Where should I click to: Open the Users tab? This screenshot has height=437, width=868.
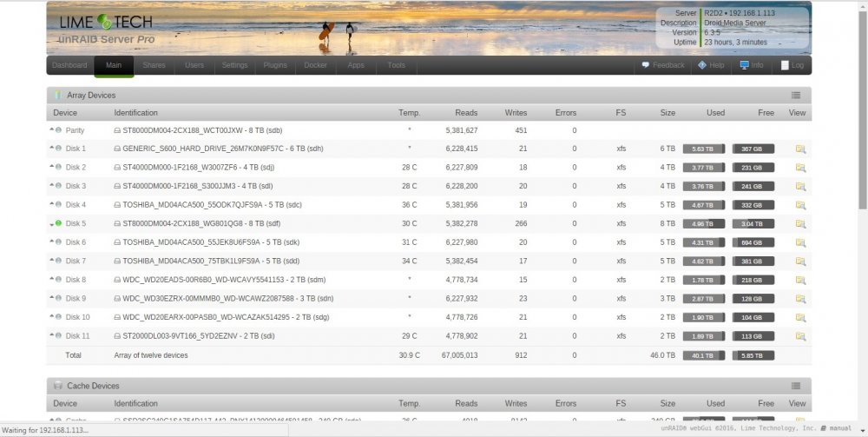194,65
